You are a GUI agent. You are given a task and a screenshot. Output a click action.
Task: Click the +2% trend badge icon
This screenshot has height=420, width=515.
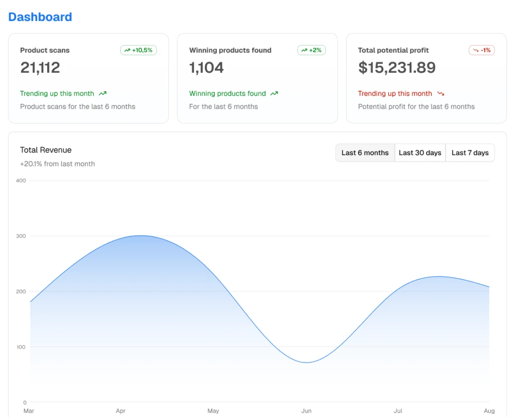pos(304,50)
